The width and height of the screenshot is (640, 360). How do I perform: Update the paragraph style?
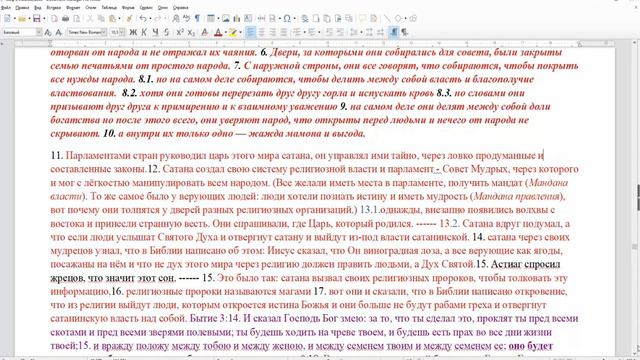[x=48, y=32]
